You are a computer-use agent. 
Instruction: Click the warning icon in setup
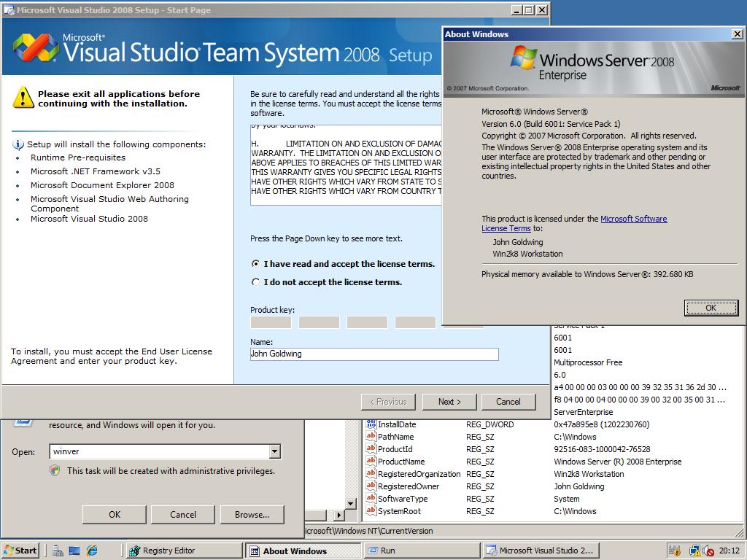23,98
